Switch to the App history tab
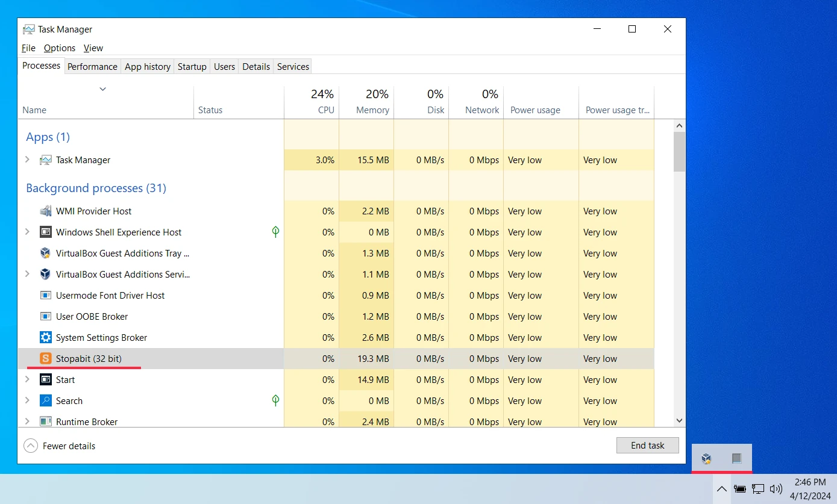837x504 pixels. tap(148, 67)
